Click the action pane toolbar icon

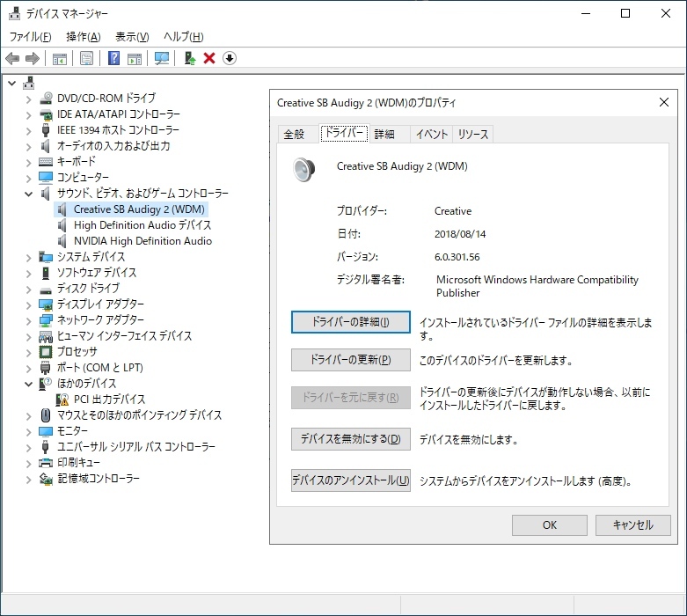point(135,58)
